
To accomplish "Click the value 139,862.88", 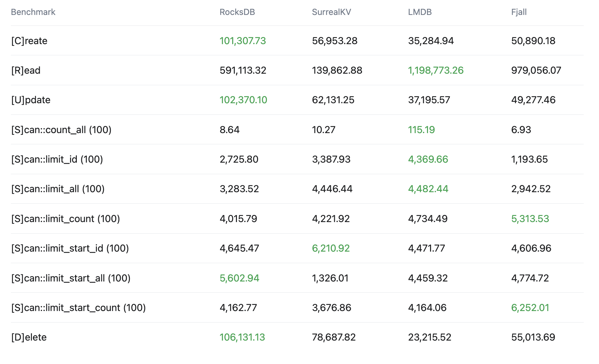I will [337, 70].
